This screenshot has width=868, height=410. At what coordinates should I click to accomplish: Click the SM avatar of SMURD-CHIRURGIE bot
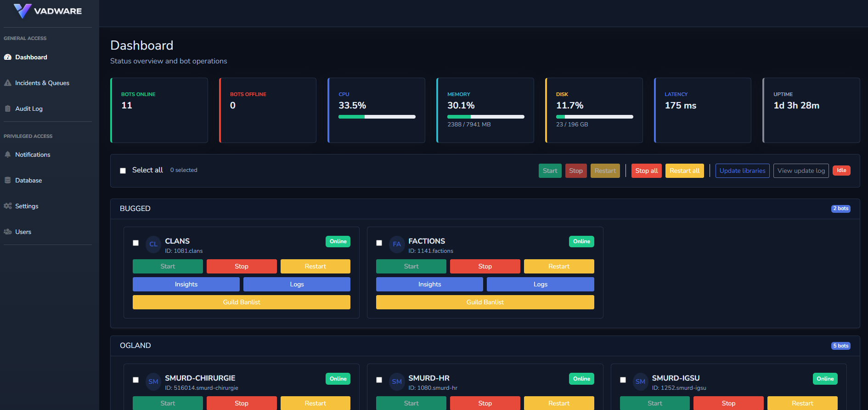(153, 382)
